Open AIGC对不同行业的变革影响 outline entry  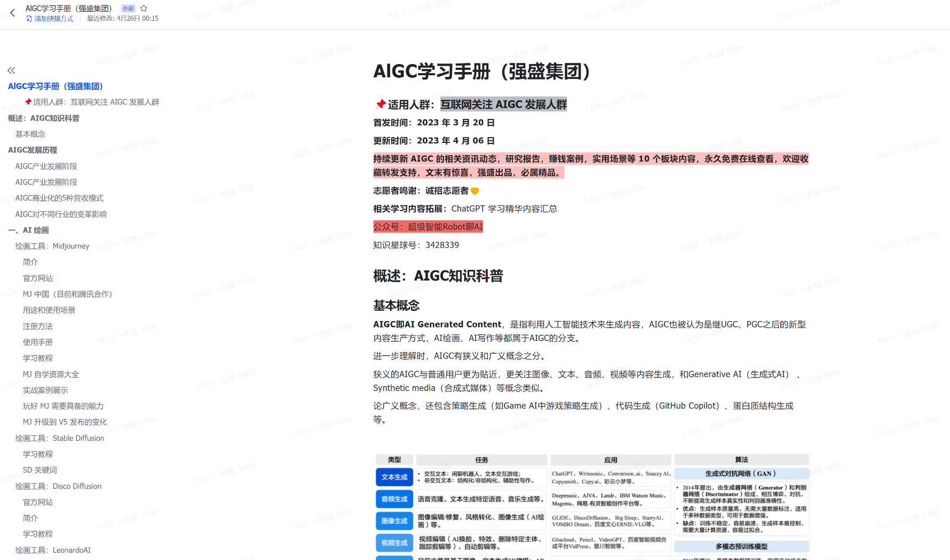[x=61, y=214]
